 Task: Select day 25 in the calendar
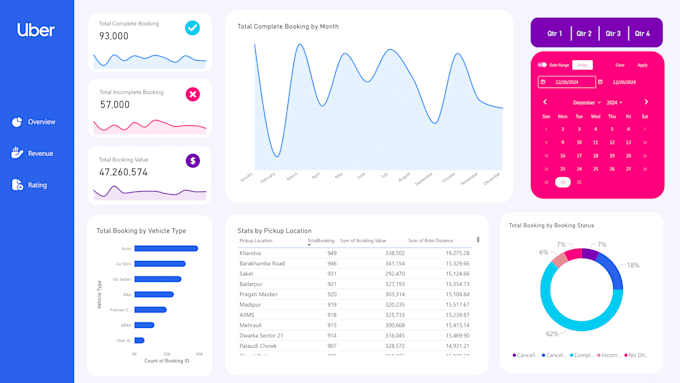pyautogui.click(x=595, y=169)
